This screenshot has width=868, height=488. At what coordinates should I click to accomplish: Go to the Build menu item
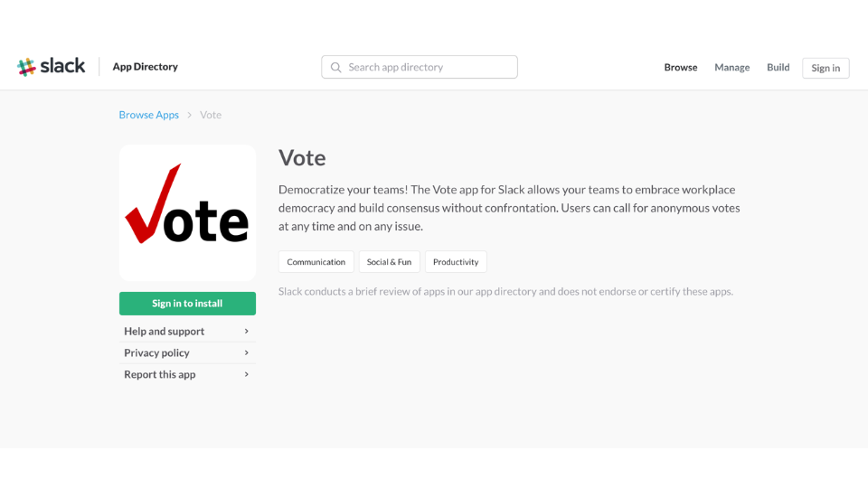[x=778, y=68]
